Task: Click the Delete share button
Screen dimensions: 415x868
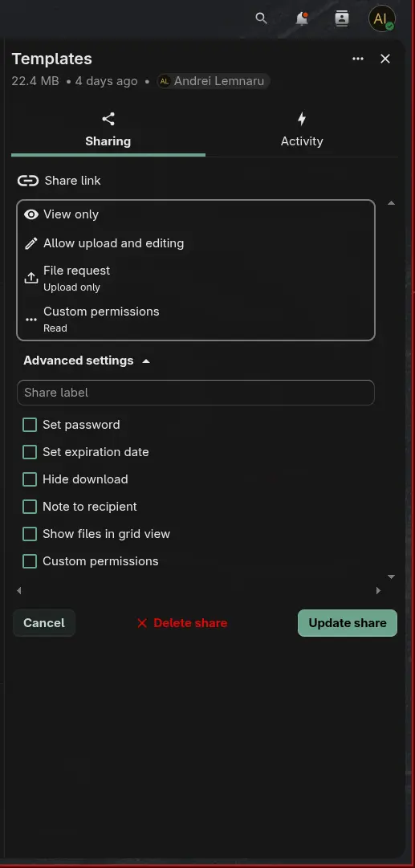Action: 182,623
